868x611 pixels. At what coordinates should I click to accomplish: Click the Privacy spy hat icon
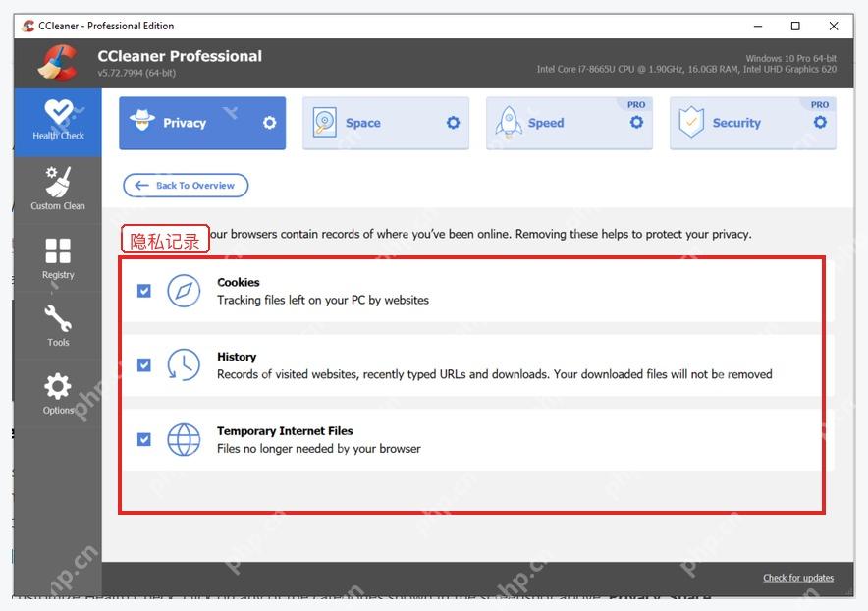(142, 120)
